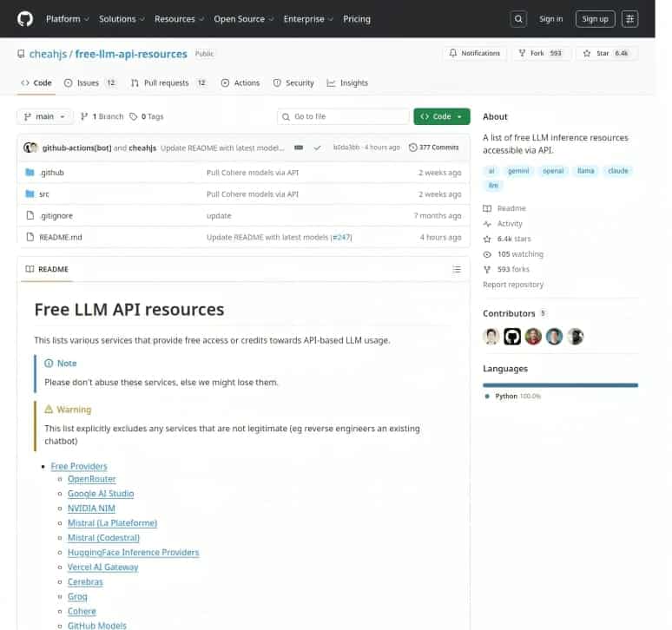Open the OpenRouter link in the list
Image resolution: width=672 pixels, height=630 pixels.
coord(91,479)
